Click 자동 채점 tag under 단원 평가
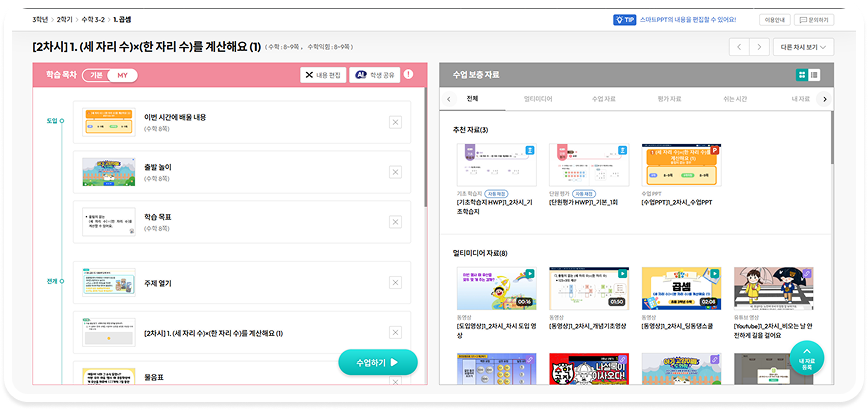The height and width of the screenshot is (410, 868). tap(585, 194)
